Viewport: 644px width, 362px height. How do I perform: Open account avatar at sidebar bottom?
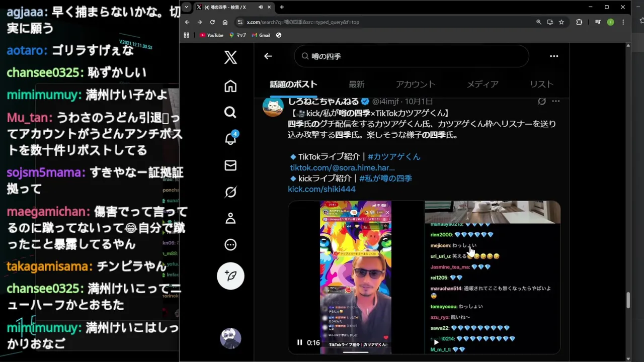coord(230,338)
